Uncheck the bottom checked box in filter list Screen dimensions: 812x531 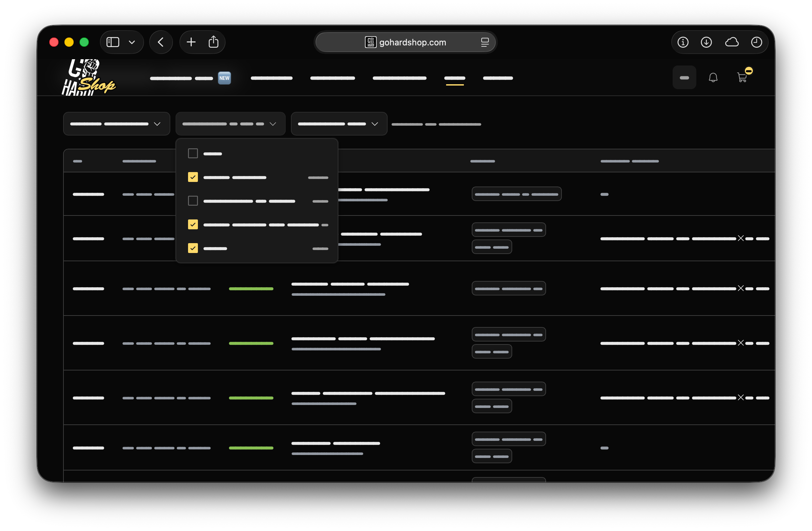tap(193, 248)
